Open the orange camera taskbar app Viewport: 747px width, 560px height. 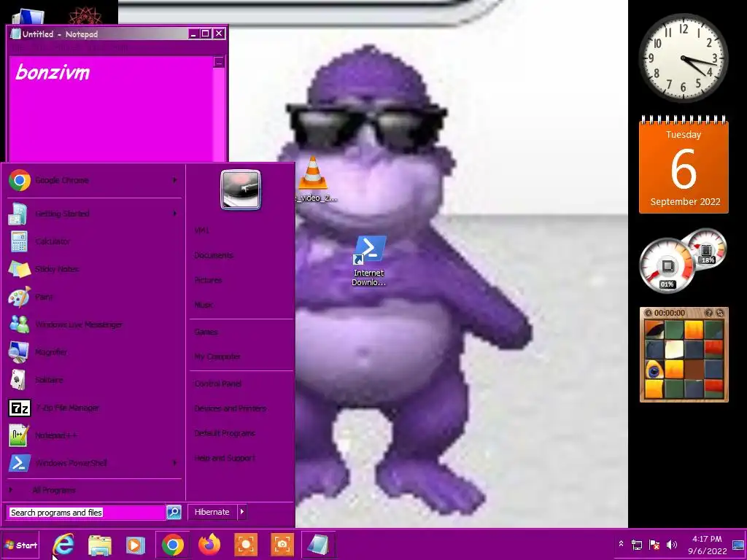coord(282,545)
